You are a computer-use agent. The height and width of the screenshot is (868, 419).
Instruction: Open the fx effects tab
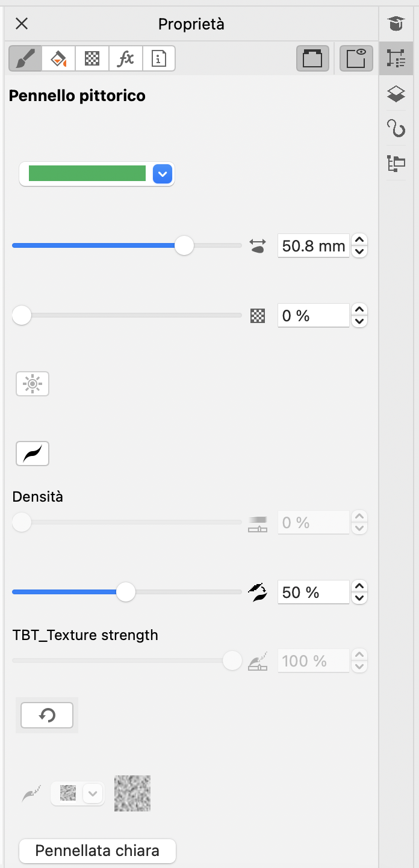click(125, 59)
